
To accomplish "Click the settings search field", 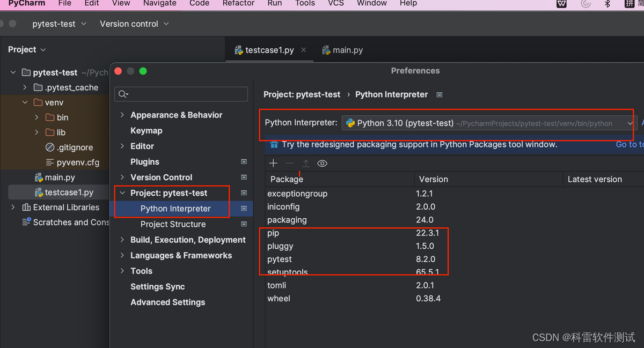I will coord(181,94).
